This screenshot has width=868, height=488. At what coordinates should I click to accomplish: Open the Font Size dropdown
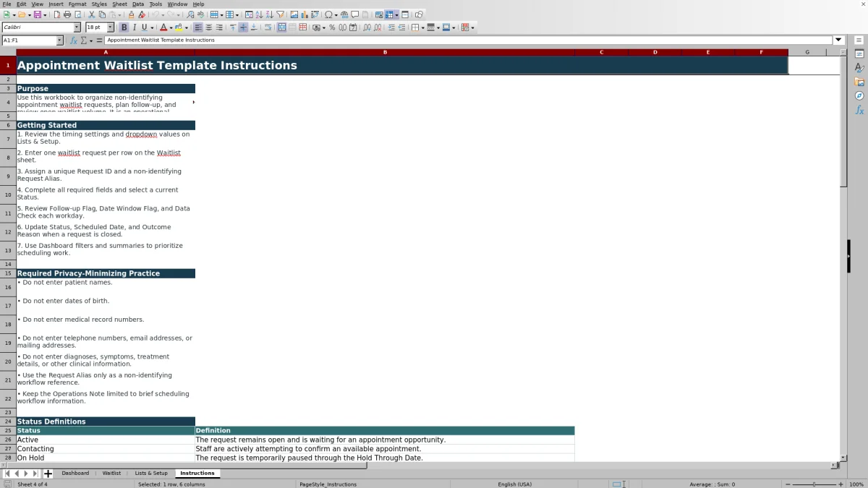coord(110,27)
